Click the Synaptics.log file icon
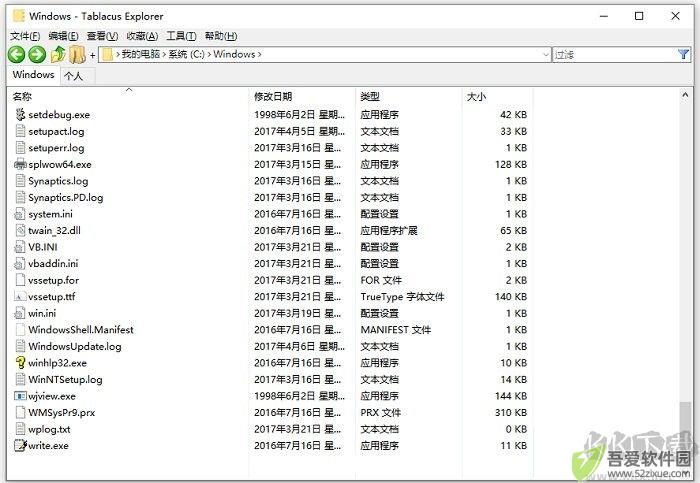Screen dimensions: 700x483 click(20, 181)
